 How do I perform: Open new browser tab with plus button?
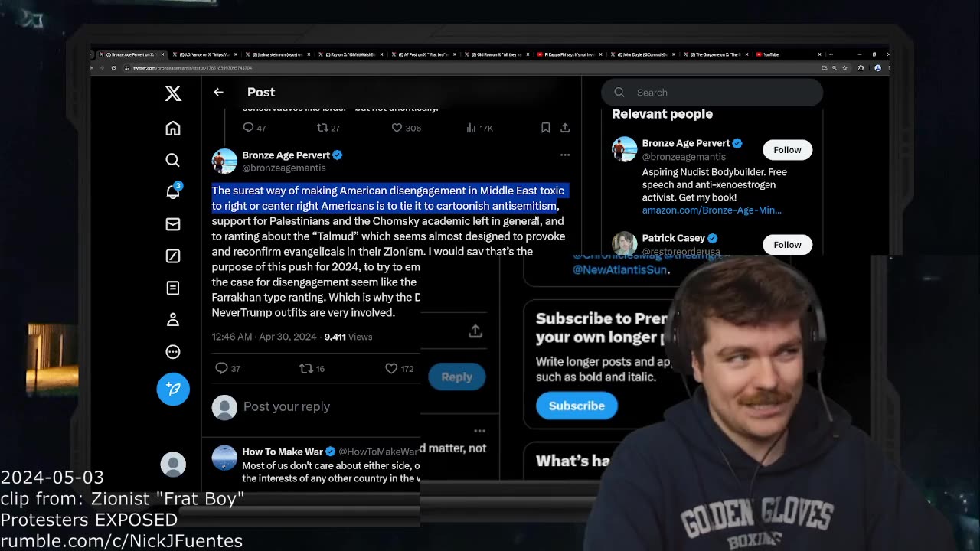831,54
